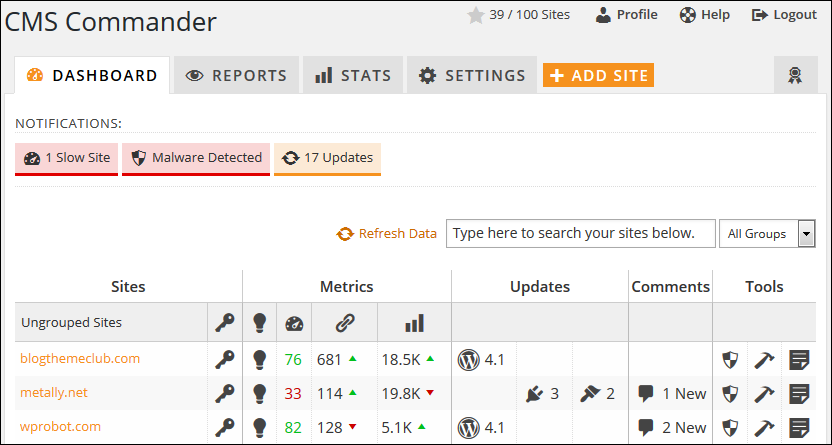Click the lightbulb icon for metally.net

click(x=259, y=394)
